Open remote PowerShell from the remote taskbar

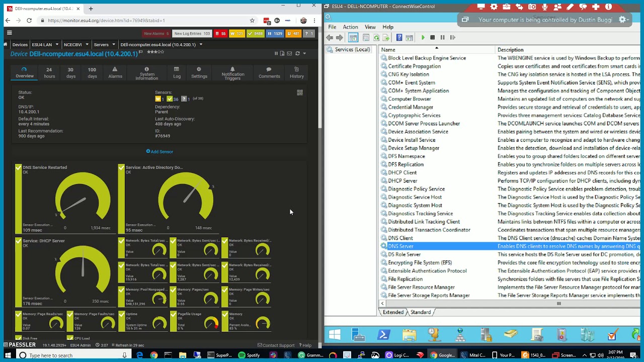click(383, 334)
